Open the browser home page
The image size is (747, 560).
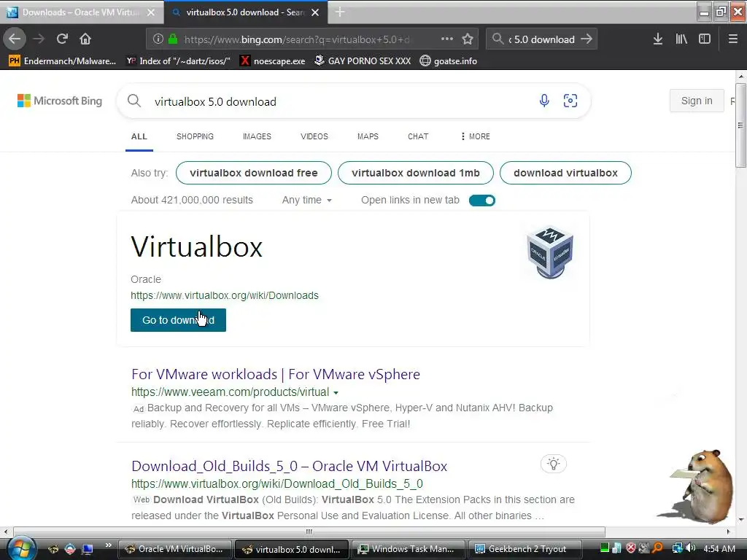tap(85, 39)
